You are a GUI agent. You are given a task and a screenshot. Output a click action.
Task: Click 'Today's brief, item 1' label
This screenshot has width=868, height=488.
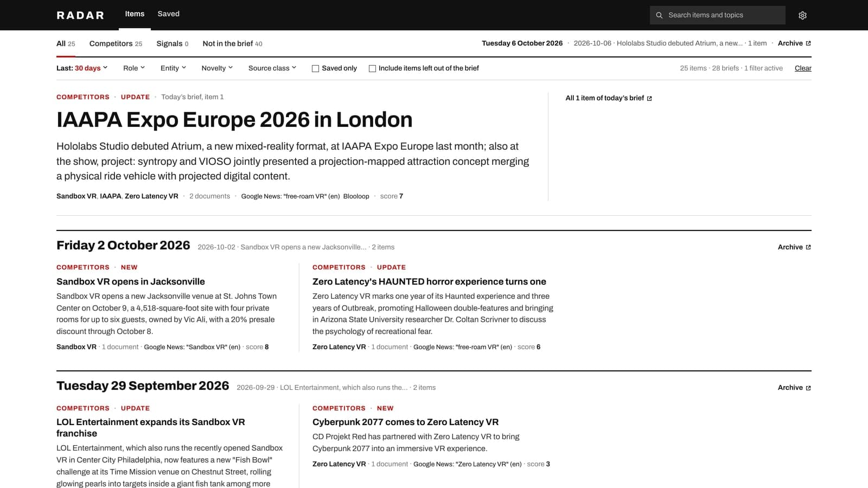193,97
